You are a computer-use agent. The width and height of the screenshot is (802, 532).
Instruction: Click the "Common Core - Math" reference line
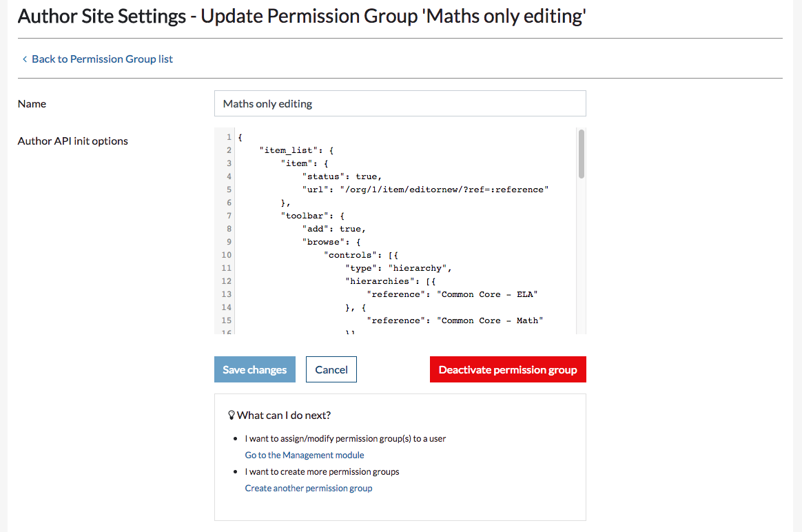click(455, 320)
